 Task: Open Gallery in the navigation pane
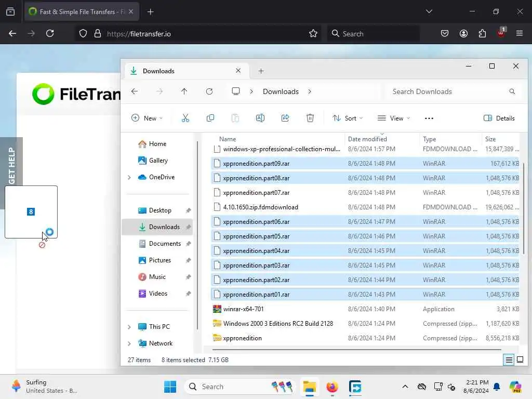pos(158,161)
